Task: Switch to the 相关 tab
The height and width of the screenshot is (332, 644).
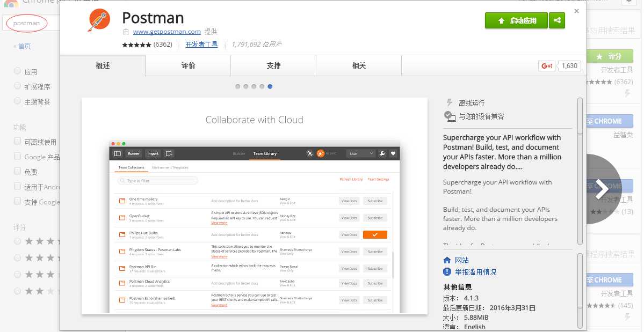Action: coord(359,65)
